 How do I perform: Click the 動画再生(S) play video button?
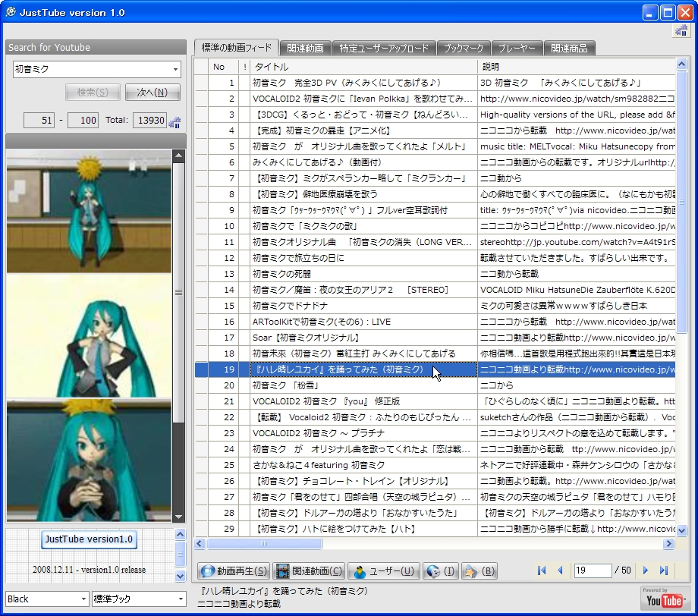[234, 571]
